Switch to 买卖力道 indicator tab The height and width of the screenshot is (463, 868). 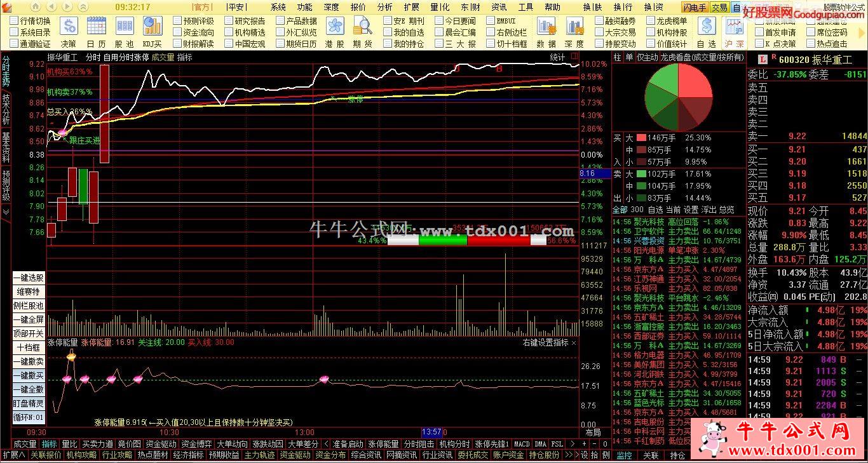coord(97,444)
